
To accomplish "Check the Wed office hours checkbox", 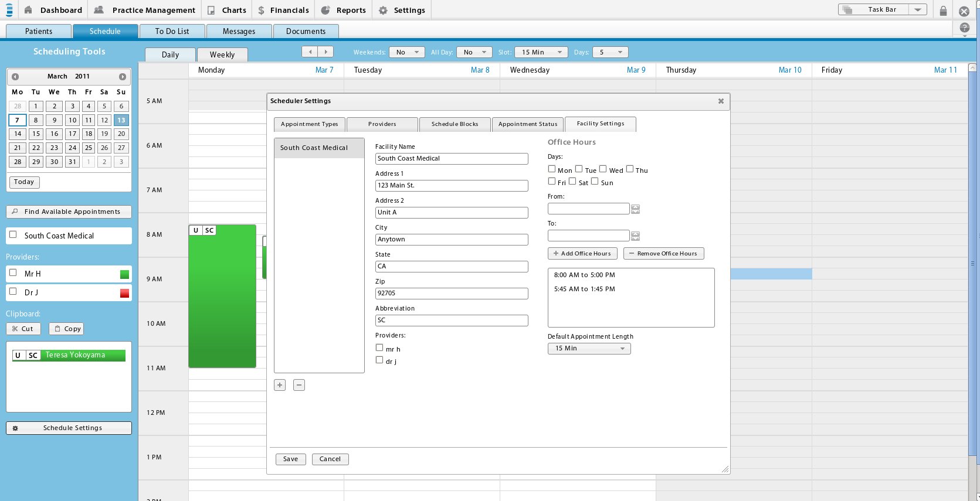I will click(603, 169).
